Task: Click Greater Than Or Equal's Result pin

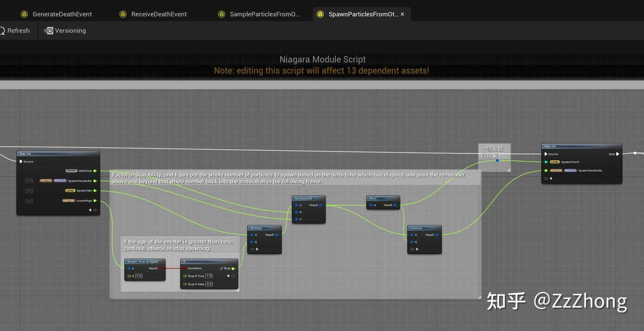Action: click(x=160, y=268)
